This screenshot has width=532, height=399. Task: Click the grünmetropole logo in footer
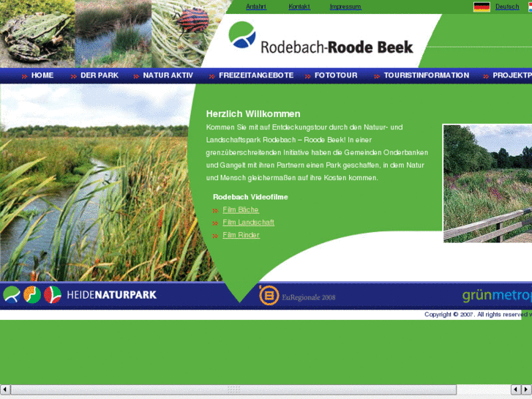point(497,296)
